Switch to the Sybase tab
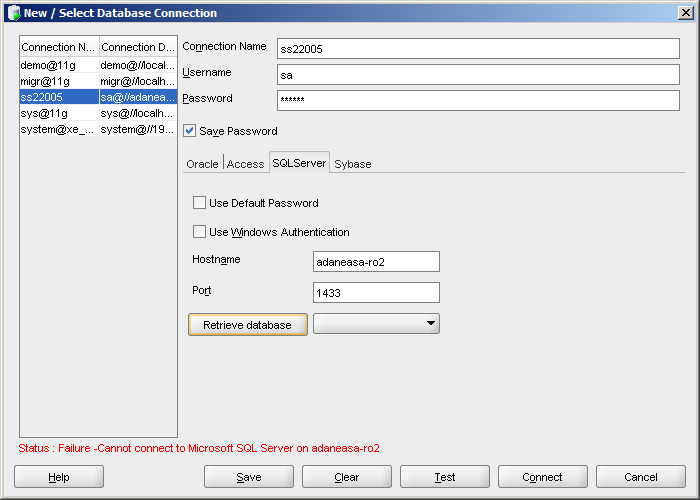Image resolution: width=700 pixels, height=500 pixels. (353, 164)
